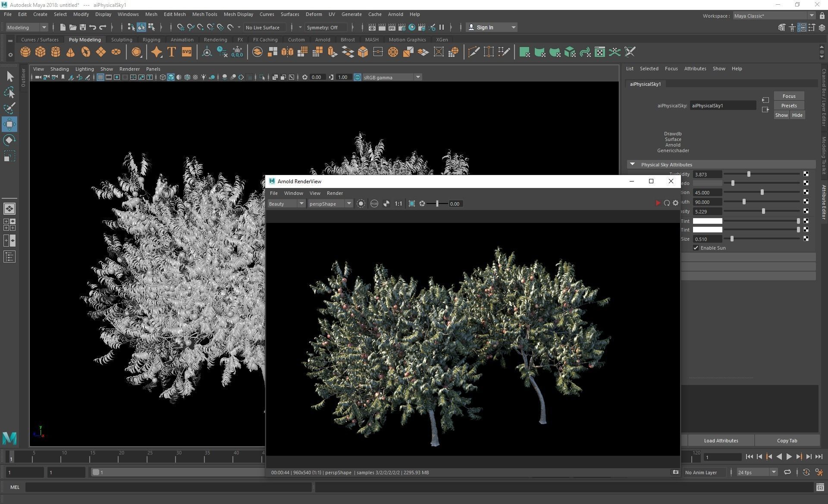This screenshot has height=504, width=828.
Task: Open the Beauty AOV dropdown in RenderView
Action: click(x=286, y=204)
